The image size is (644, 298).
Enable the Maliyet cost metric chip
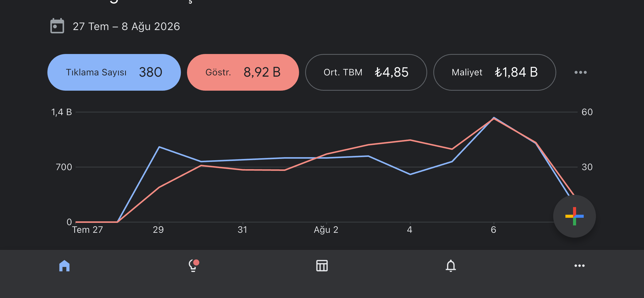[x=495, y=72]
